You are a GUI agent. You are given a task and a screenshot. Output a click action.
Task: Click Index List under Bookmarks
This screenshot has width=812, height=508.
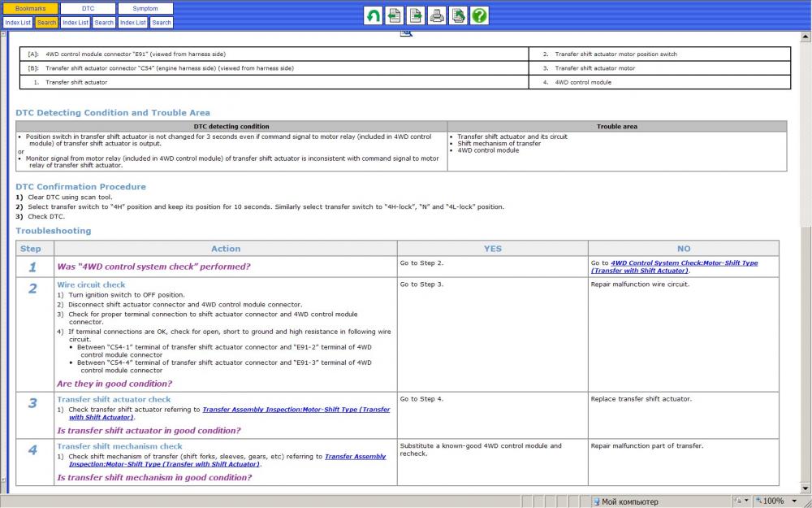17,23
